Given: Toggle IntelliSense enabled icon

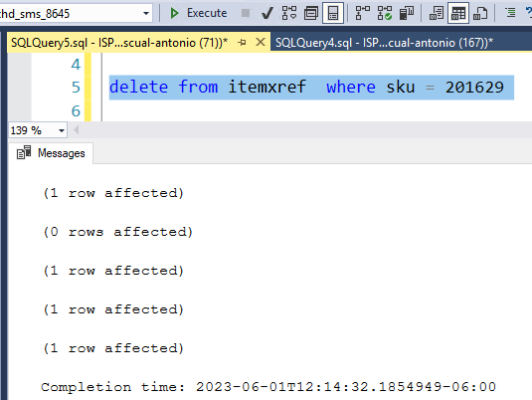Looking at the screenshot, I should tap(333, 13).
